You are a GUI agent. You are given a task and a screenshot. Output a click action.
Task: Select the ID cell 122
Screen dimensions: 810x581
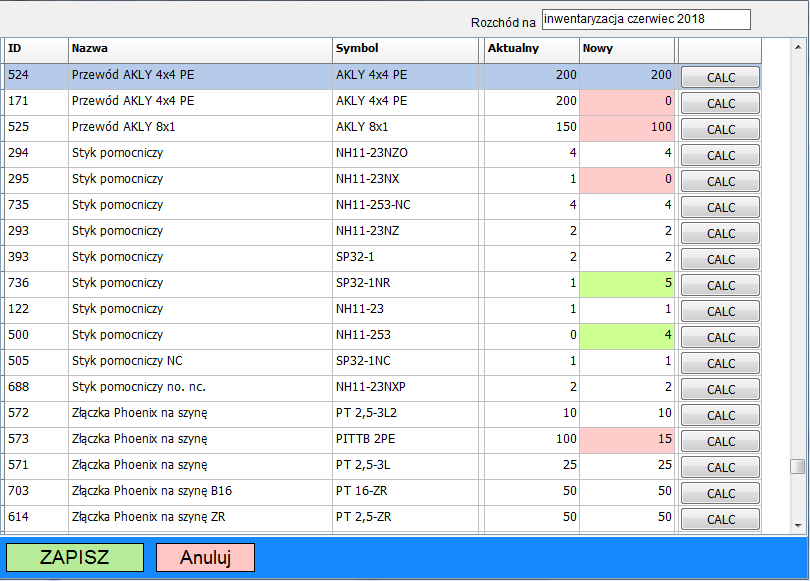36,311
